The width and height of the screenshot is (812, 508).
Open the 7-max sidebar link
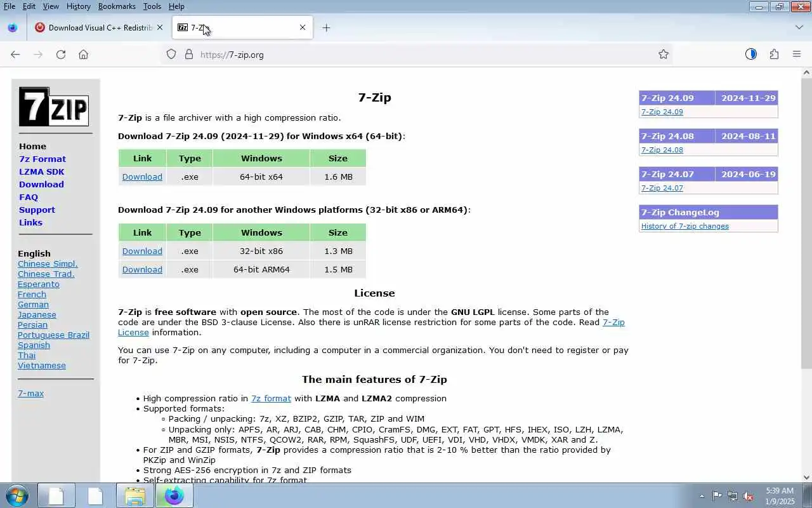tap(30, 393)
